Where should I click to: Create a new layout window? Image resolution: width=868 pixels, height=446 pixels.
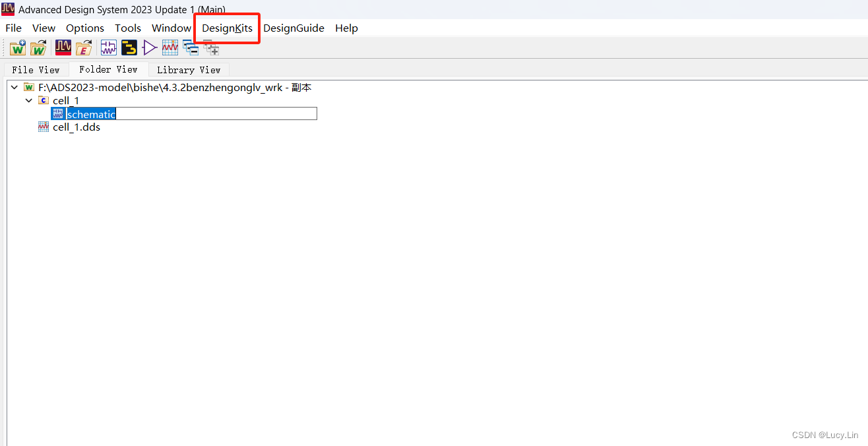pyautogui.click(x=129, y=48)
